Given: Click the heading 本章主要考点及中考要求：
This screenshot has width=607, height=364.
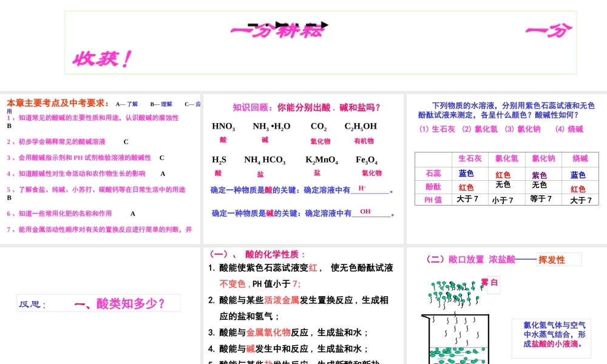Looking at the screenshot, I should tap(58, 103).
